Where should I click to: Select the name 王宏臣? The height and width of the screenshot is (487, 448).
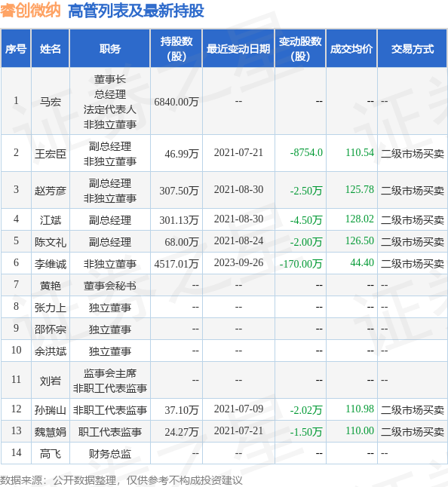coord(51,154)
